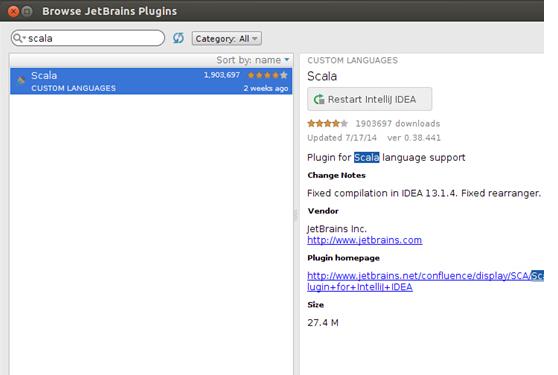Image resolution: width=558 pixels, height=375 pixels.
Task: Click the 'Size' heading
Action: [316, 305]
